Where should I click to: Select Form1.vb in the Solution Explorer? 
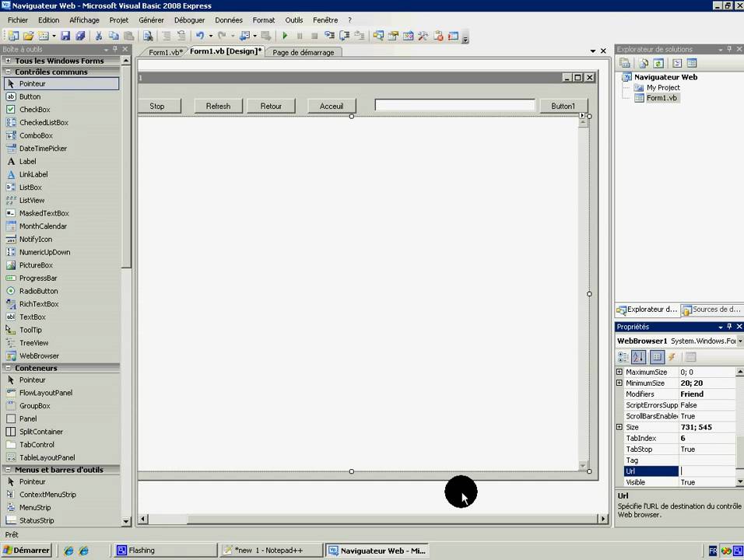(662, 98)
